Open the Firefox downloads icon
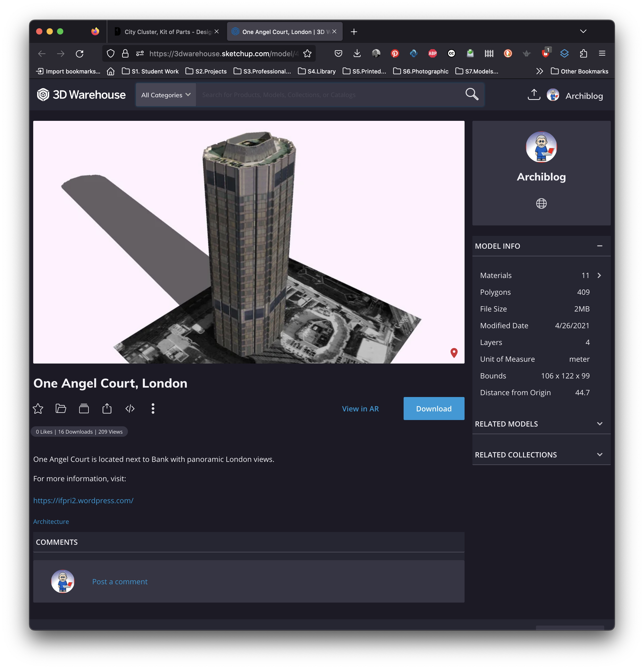The height and width of the screenshot is (669, 644). (x=357, y=53)
